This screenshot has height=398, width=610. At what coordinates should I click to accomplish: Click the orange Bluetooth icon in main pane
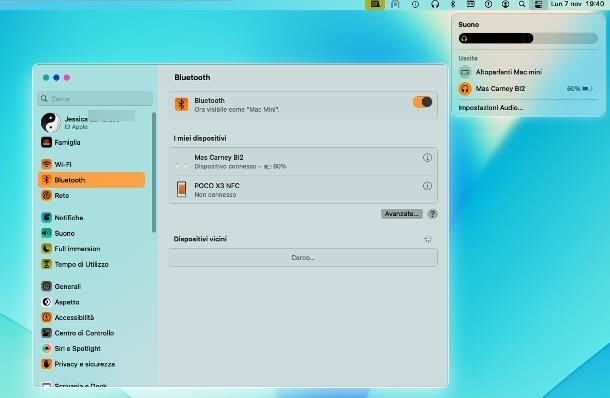(181, 104)
